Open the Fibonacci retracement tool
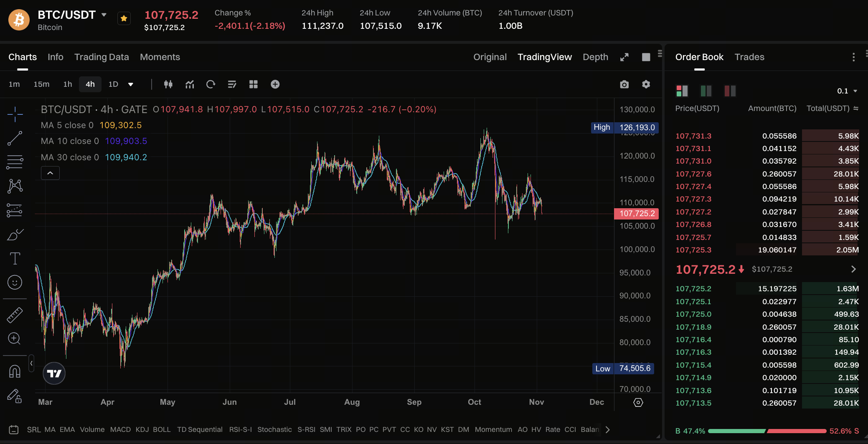868x444 pixels. pyautogui.click(x=15, y=162)
